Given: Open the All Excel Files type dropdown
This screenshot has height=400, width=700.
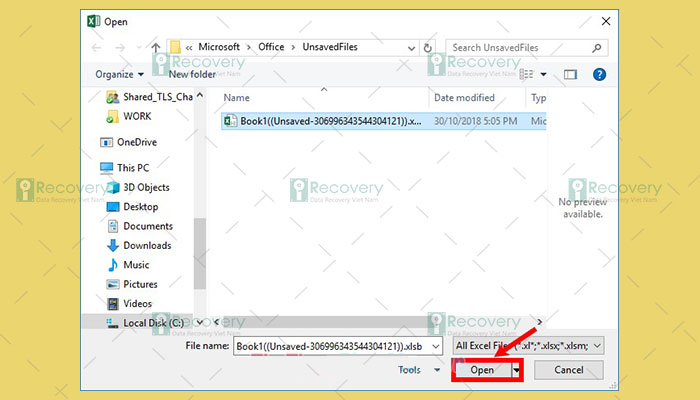Looking at the screenshot, I should point(529,346).
